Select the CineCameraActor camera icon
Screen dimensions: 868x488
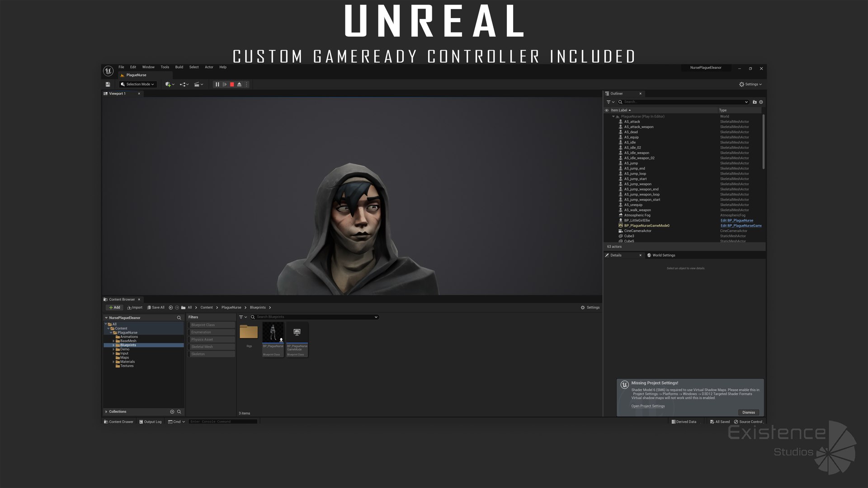621,231
